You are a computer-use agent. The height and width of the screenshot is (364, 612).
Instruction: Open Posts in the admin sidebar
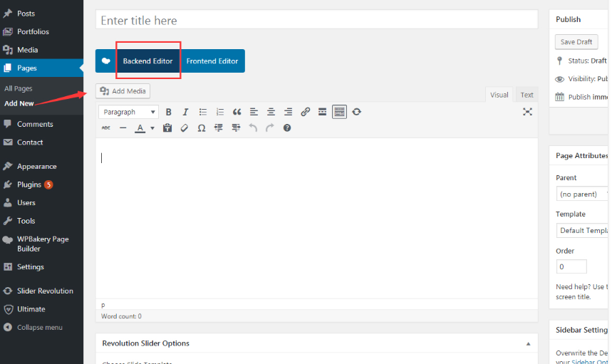pyautogui.click(x=26, y=14)
